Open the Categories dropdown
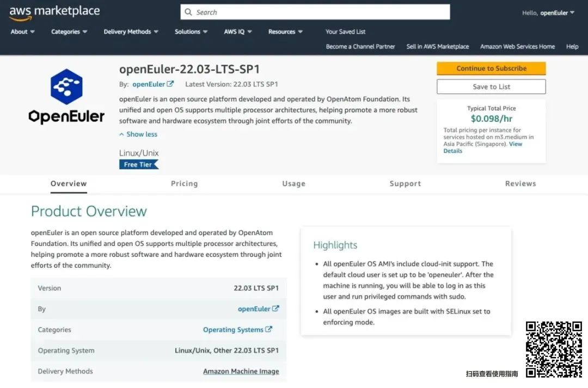Image resolution: width=588 pixels, height=388 pixels. (69, 32)
